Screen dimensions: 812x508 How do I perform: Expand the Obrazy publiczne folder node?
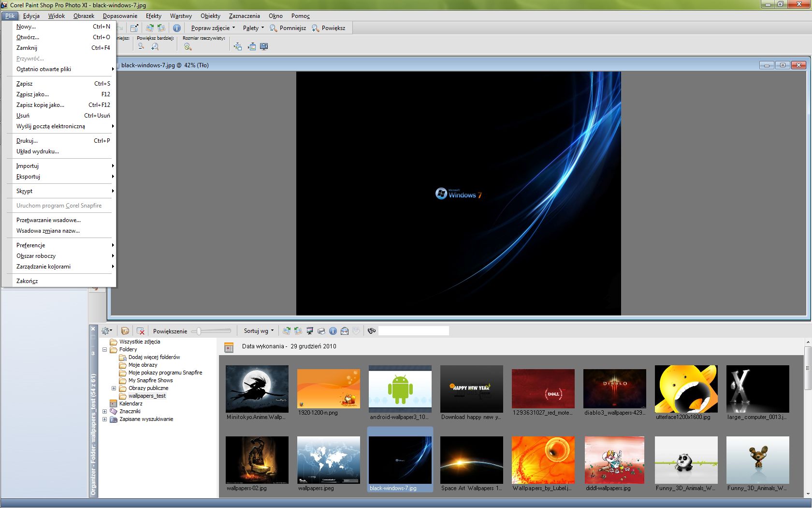[x=114, y=388]
